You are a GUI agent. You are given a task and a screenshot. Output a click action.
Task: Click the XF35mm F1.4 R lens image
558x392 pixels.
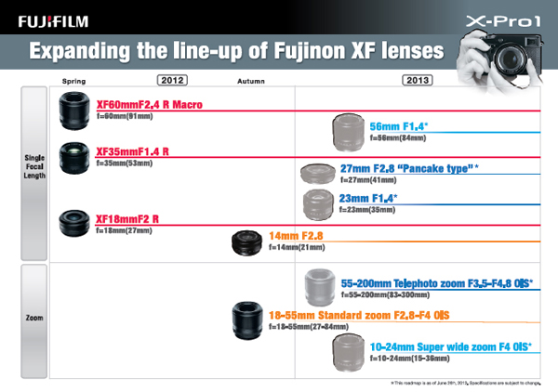pos(74,158)
